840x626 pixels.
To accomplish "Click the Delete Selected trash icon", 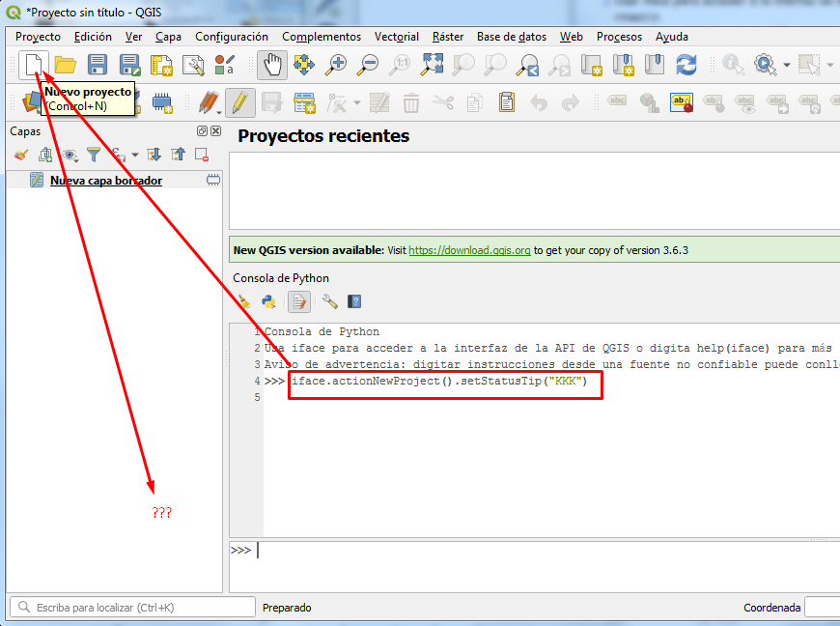I will [x=411, y=102].
